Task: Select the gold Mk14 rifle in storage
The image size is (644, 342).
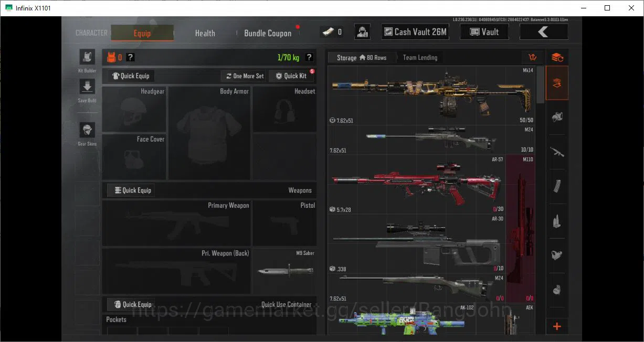Action: pos(431,95)
